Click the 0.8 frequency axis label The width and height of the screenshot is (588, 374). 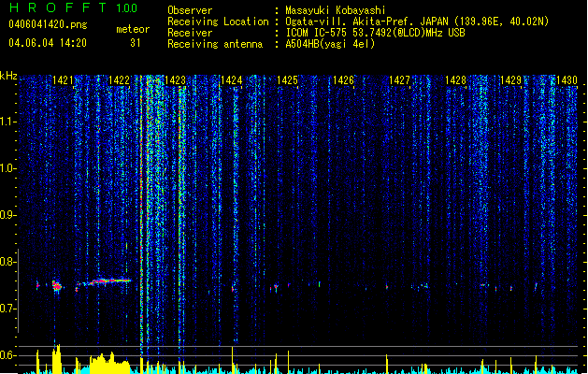(7, 262)
